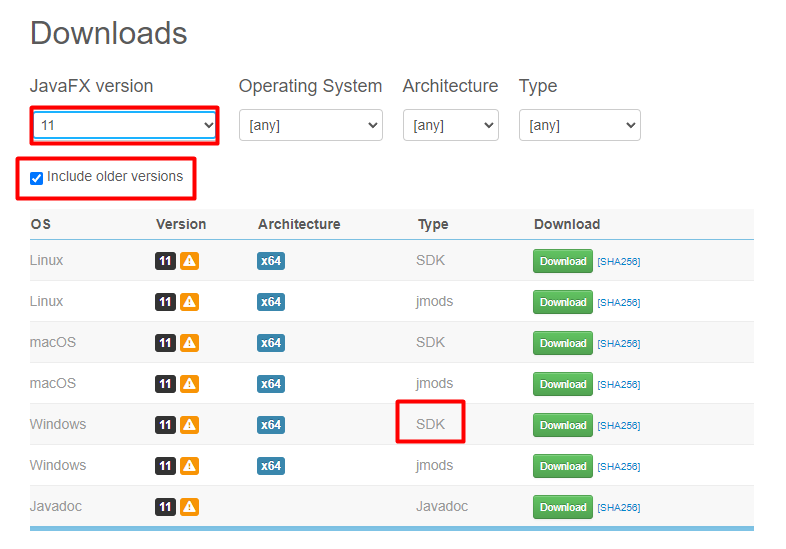Click version 11 badge in Javadoc row
Image resolution: width=786 pixels, height=549 pixels.
point(165,507)
